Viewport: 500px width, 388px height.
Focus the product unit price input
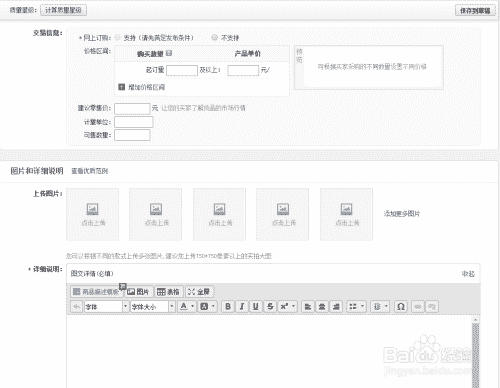click(x=243, y=70)
